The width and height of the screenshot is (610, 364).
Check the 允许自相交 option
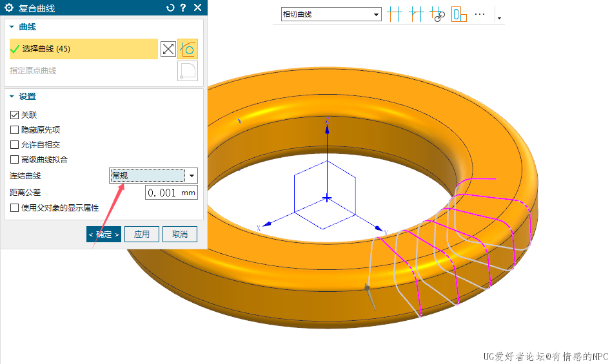(15, 145)
